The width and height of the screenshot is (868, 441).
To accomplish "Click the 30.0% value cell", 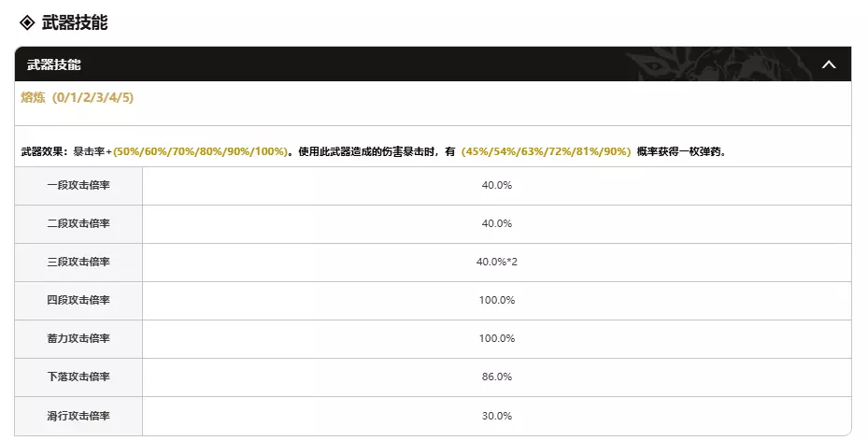I will pos(496,415).
